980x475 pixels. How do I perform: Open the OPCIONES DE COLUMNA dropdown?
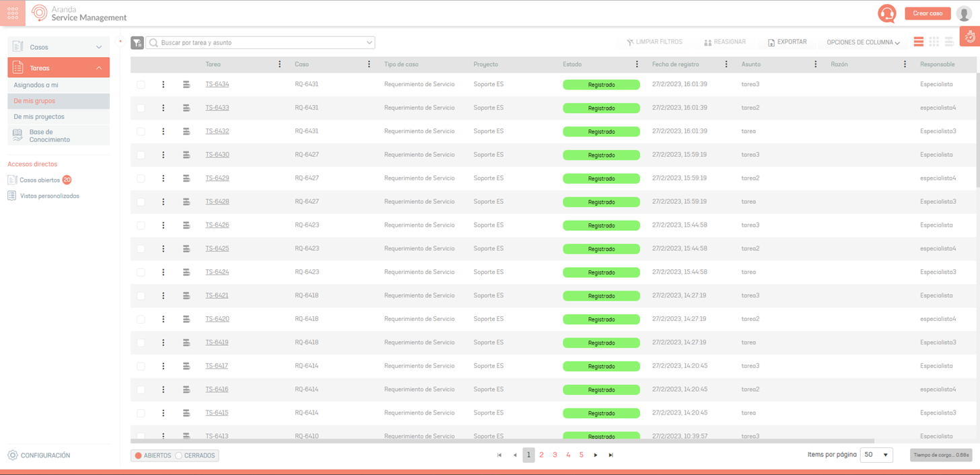click(x=863, y=42)
